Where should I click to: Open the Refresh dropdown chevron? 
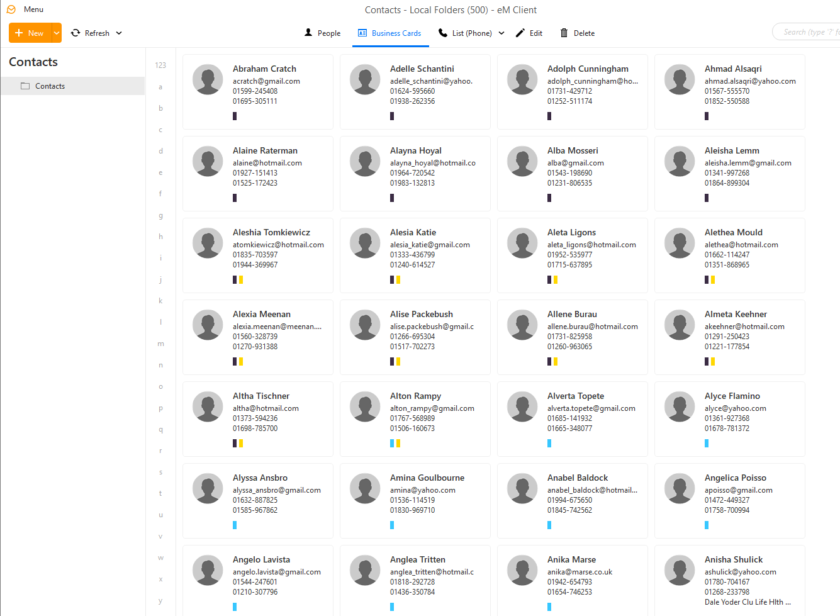point(119,33)
